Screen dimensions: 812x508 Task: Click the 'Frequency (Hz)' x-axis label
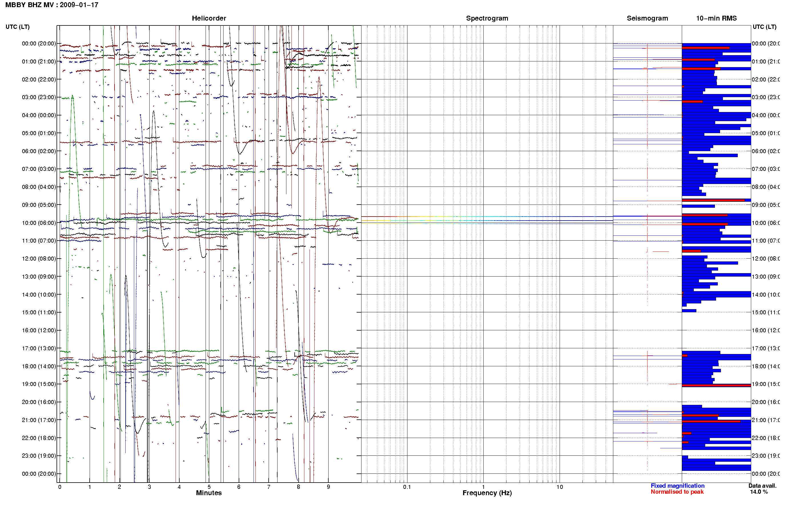pos(487,493)
